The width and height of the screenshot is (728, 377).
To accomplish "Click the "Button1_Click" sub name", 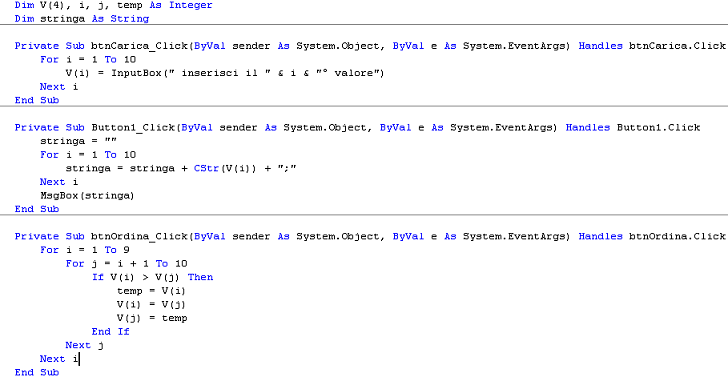I will (134, 128).
